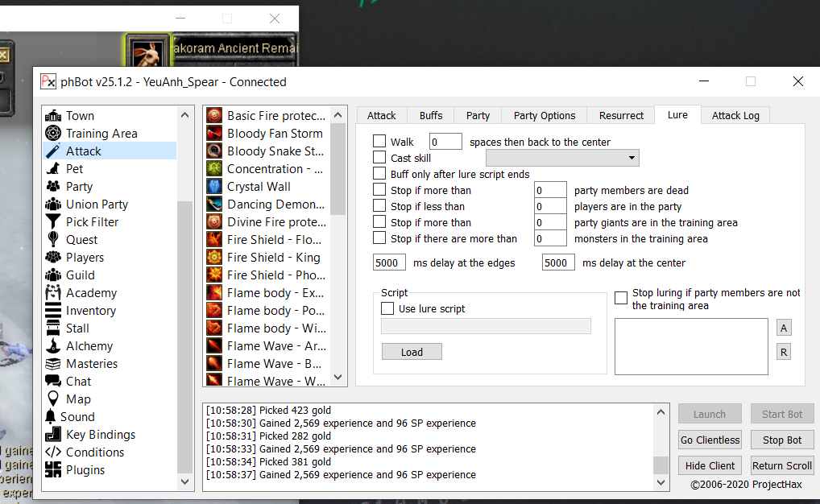Open the Plugins section icon
This screenshot has width=820, height=504.
[x=53, y=470]
